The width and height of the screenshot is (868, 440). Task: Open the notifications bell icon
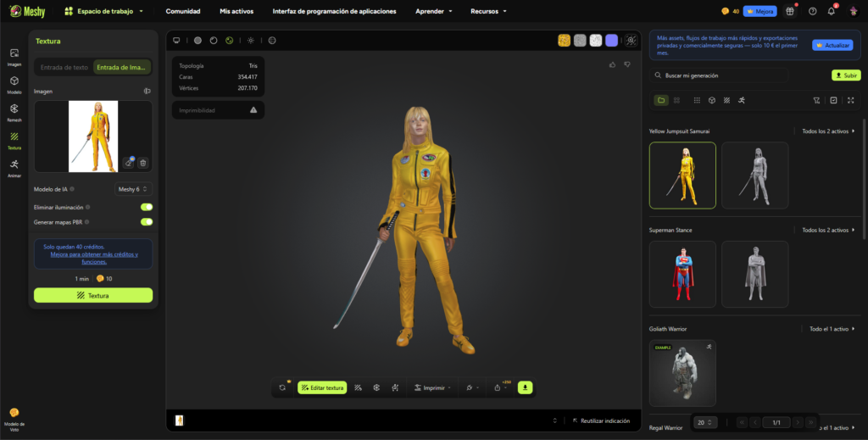832,11
